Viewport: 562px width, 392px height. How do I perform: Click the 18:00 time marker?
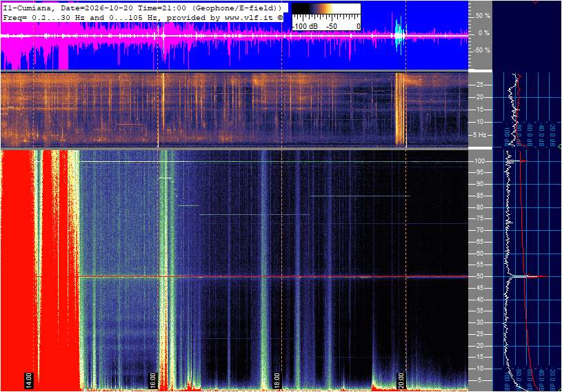[x=277, y=380]
